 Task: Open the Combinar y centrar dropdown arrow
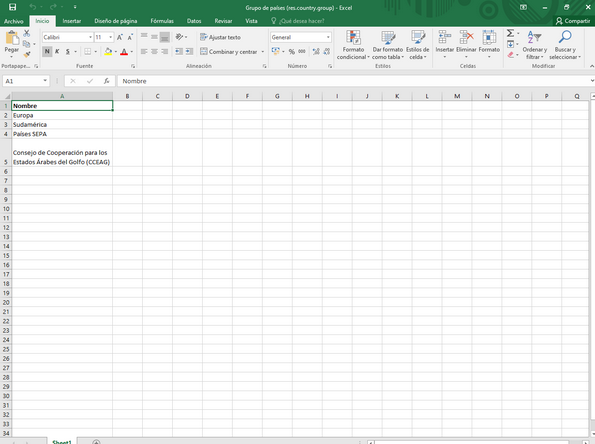[x=263, y=52]
